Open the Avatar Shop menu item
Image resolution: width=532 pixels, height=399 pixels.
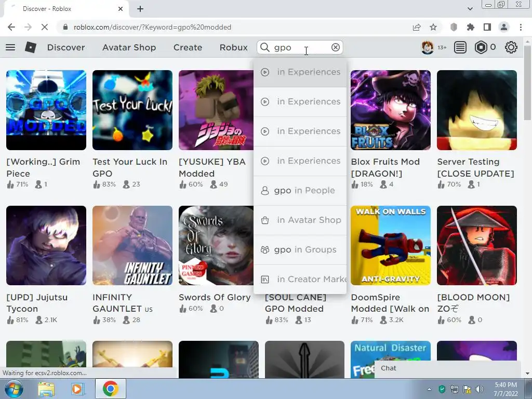click(129, 47)
